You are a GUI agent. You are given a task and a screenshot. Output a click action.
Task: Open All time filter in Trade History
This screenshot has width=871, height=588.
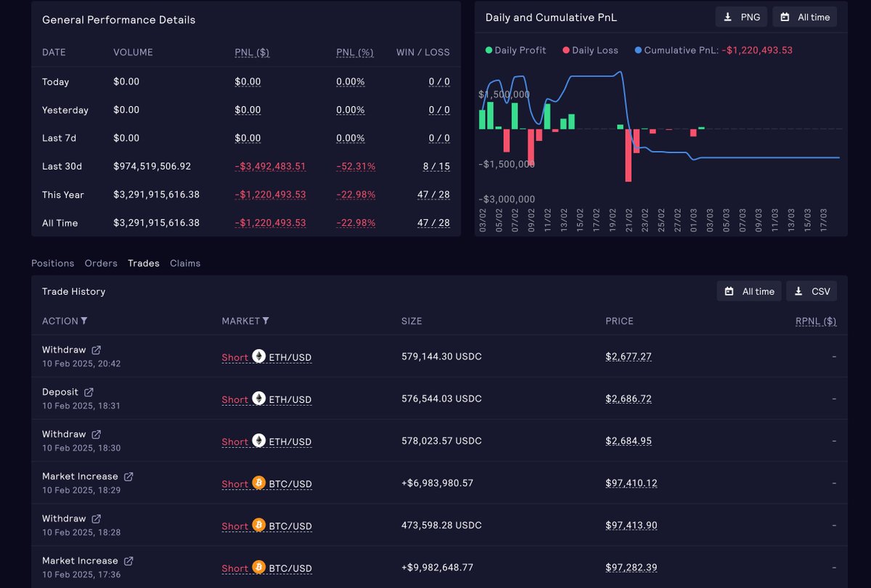click(x=750, y=291)
